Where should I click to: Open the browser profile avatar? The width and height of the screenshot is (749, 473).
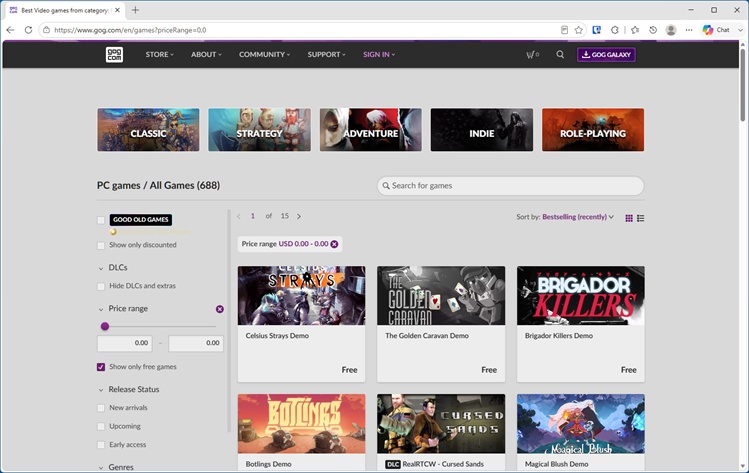(671, 30)
